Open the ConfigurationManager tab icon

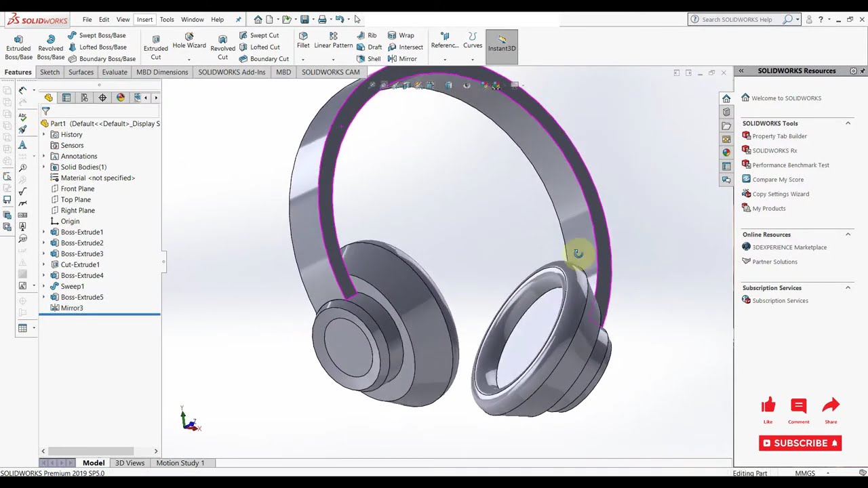tap(84, 98)
